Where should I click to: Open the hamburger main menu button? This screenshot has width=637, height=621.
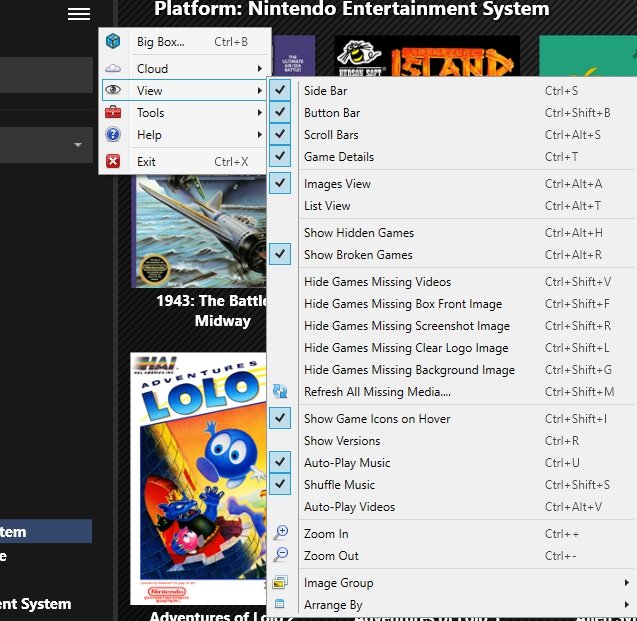click(x=79, y=14)
